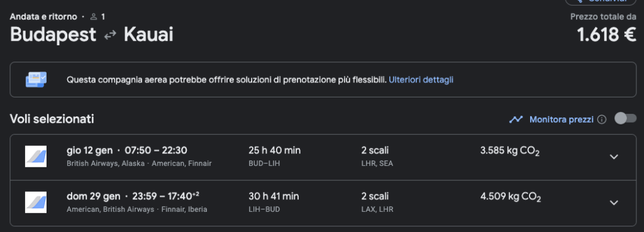This screenshot has width=644, height=232.
Task: Click the 2 scali LAX, LHR stops info
Action: point(377,202)
